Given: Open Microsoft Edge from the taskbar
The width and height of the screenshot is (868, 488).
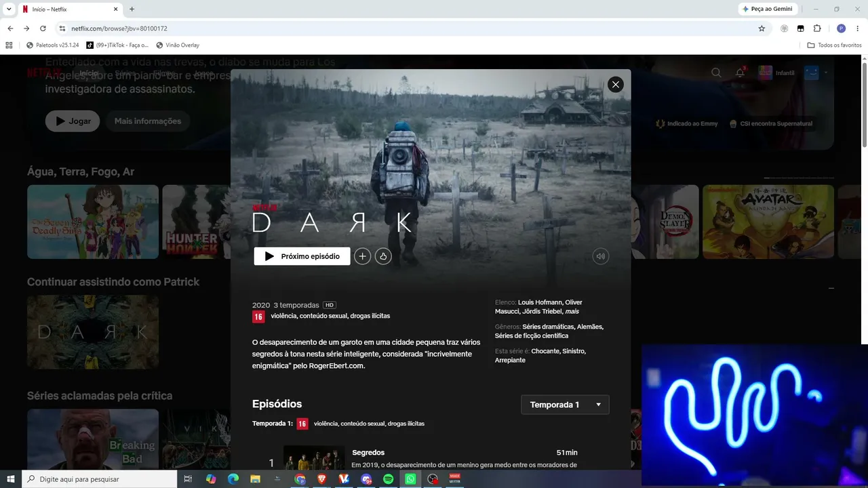Looking at the screenshot, I should (233, 479).
